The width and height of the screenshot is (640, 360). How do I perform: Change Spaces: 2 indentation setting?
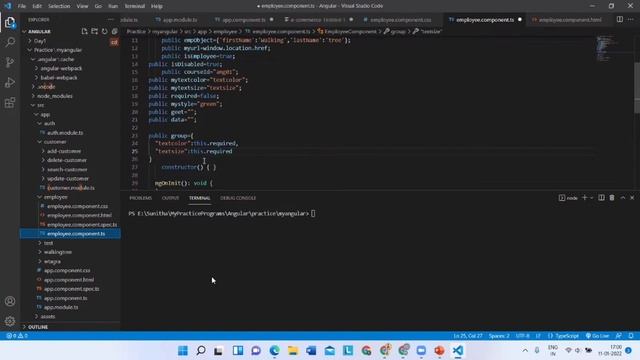(499, 336)
